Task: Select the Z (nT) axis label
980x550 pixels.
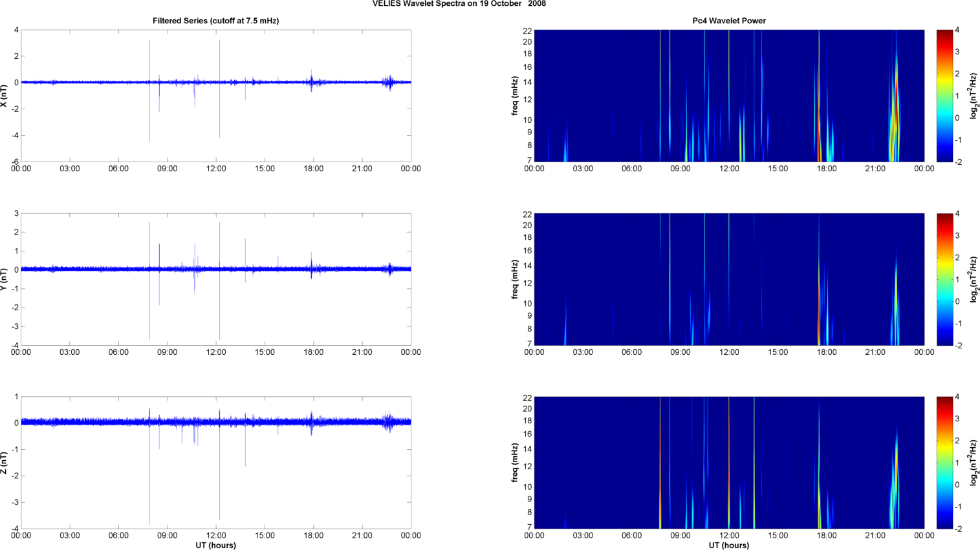Action: pyautogui.click(x=4, y=463)
